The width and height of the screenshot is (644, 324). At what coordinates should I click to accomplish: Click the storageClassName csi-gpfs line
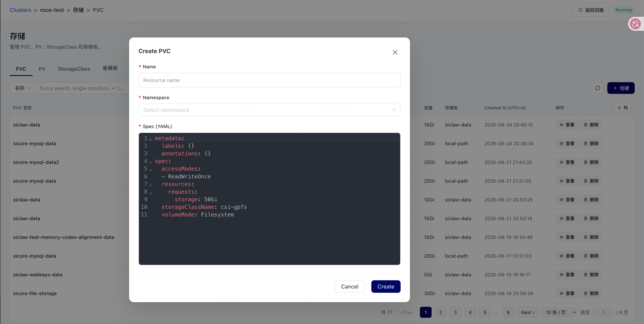click(x=204, y=207)
